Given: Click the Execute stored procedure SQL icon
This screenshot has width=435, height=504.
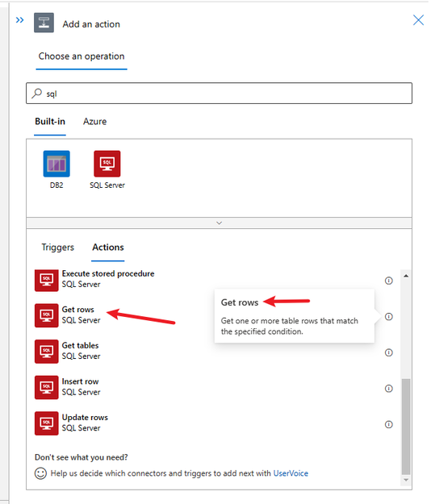Looking at the screenshot, I should pyautogui.click(x=47, y=281).
